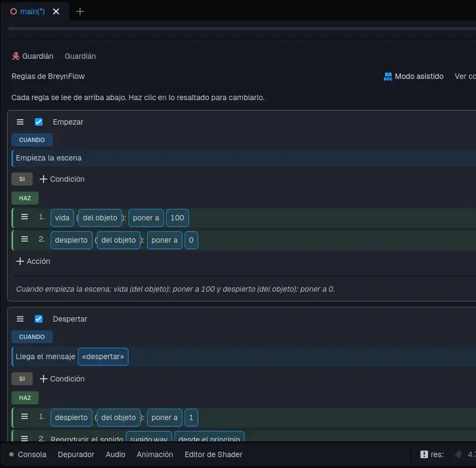
Task: Rename the 'Empezar' rule title
Action: pyautogui.click(x=68, y=122)
